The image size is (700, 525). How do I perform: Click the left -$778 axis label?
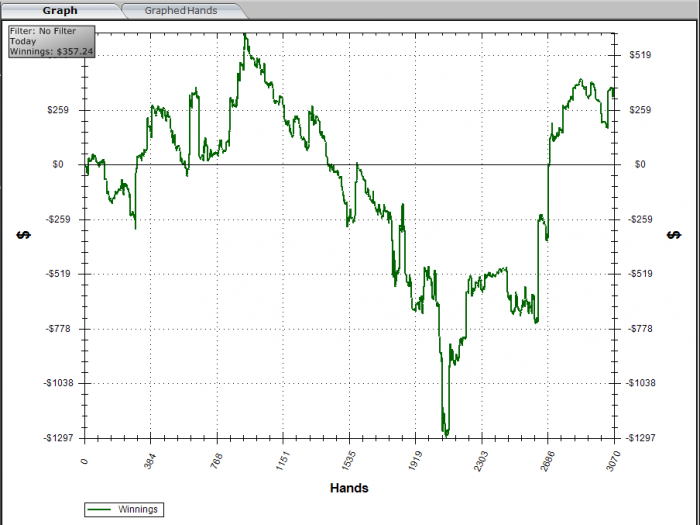(x=58, y=329)
